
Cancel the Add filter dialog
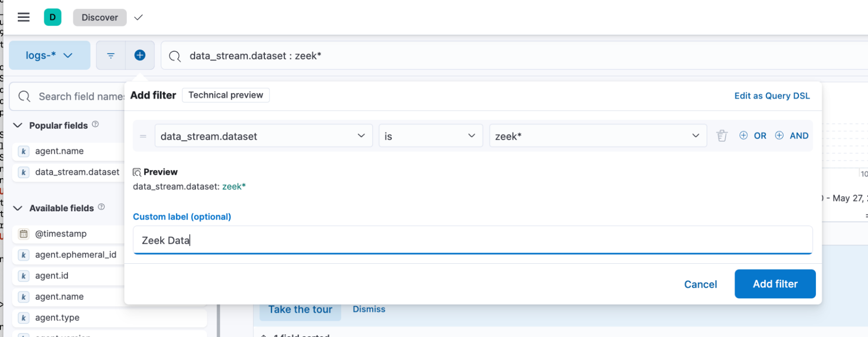[700, 284]
